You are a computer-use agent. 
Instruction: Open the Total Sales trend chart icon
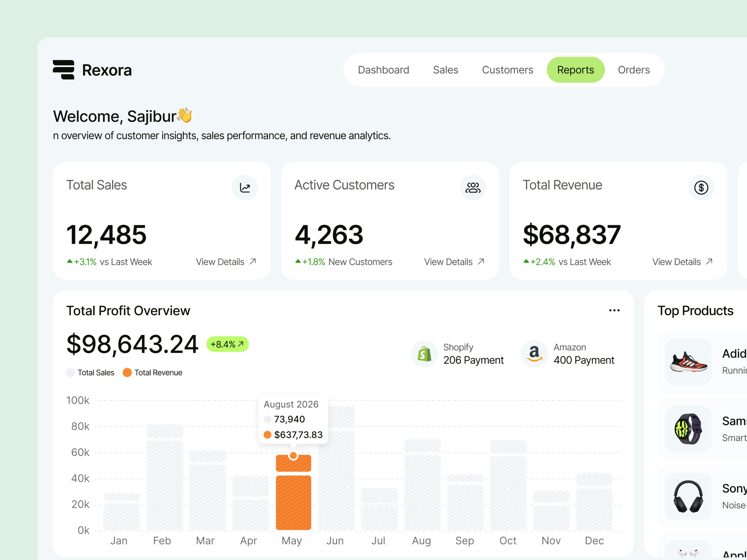click(245, 188)
